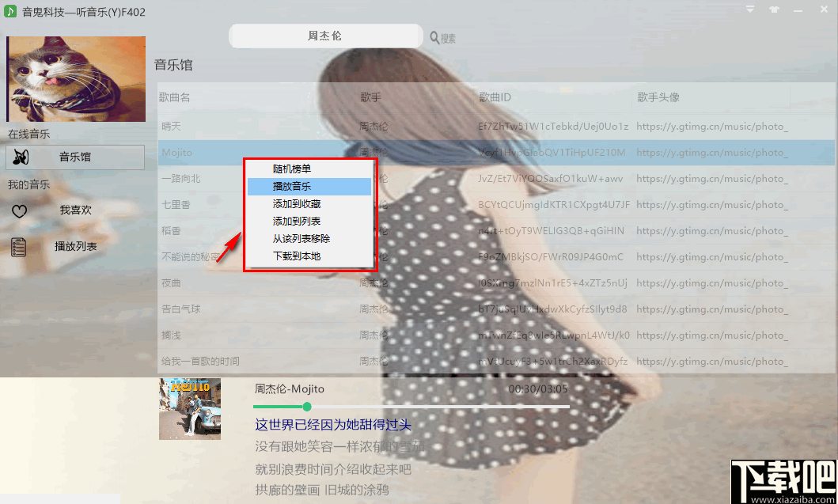The image size is (838, 504).
Task: Click the Mojito album cover thumbnail
Action: 190,408
